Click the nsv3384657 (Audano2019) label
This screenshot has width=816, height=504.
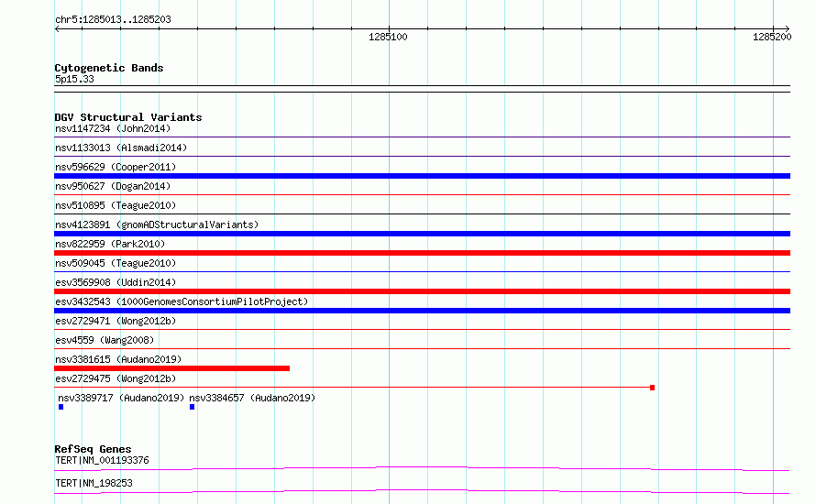tap(252, 398)
